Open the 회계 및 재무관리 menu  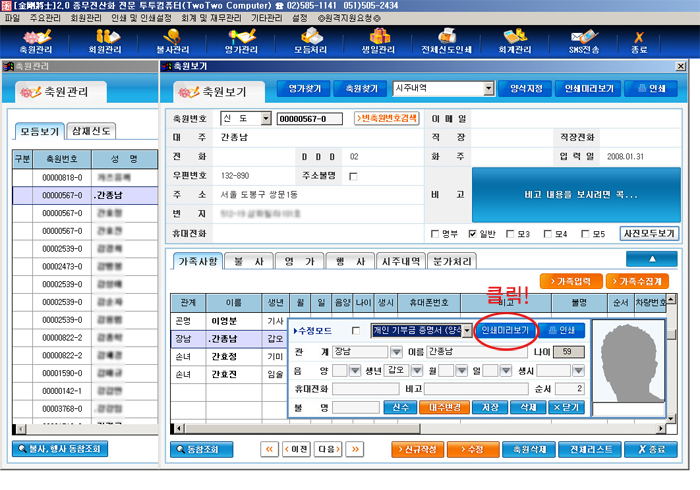211,18
